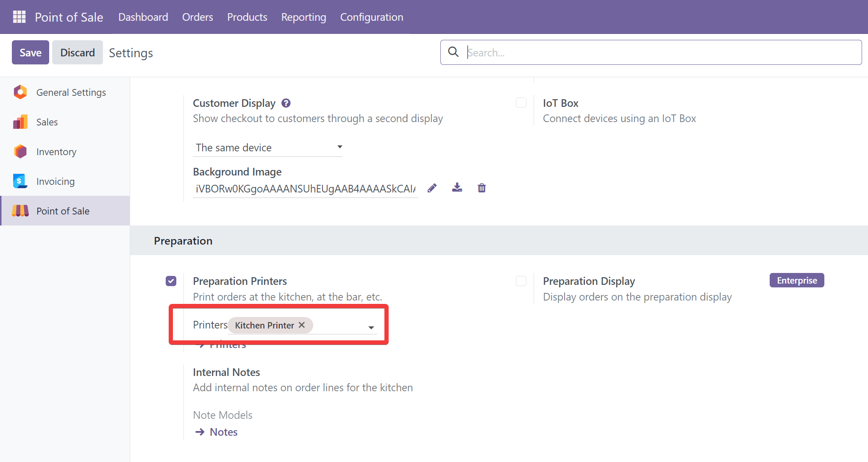Open the apps grid menu icon

click(19, 17)
